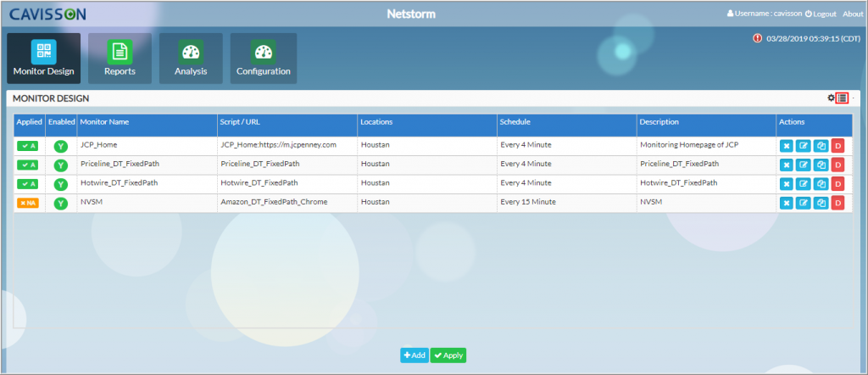Click the Locations column header
The width and height of the screenshot is (868, 375).
tap(427, 126)
